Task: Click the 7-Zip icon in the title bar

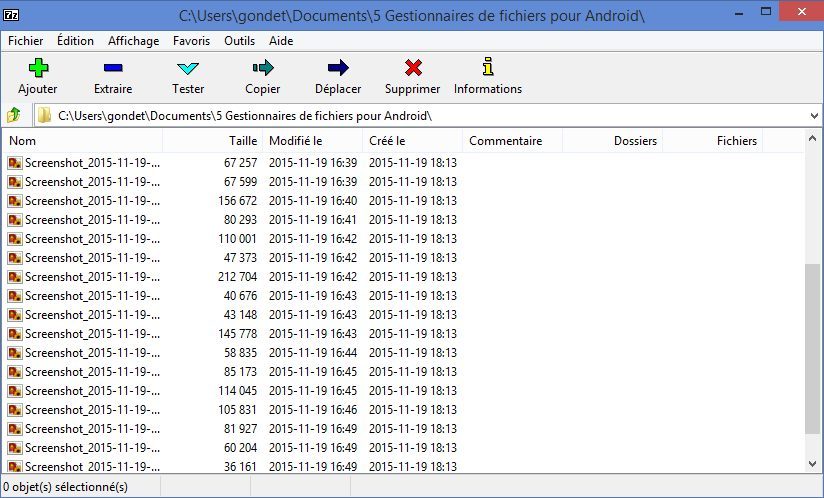Action: tap(12, 15)
